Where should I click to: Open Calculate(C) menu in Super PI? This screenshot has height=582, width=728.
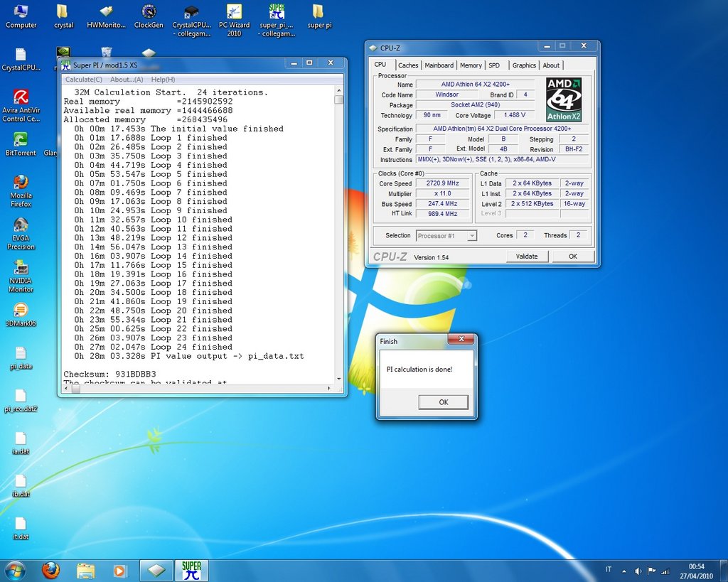click(x=84, y=80)
